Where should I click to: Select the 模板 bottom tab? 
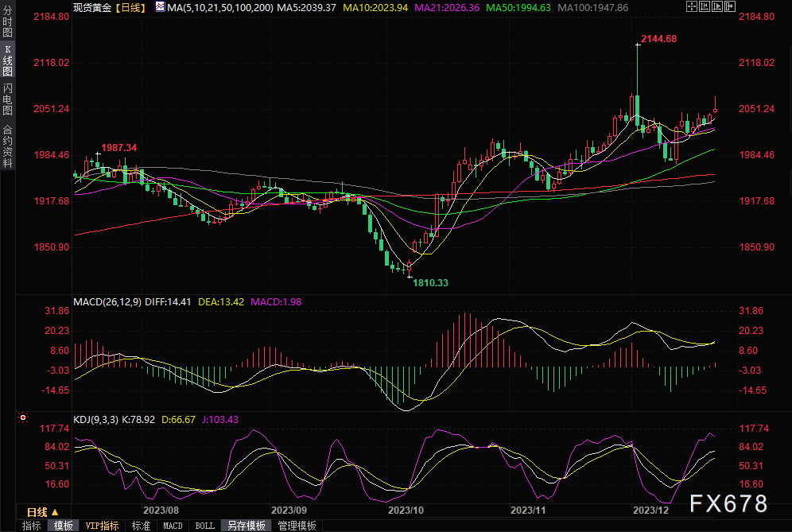click(64, 526)
